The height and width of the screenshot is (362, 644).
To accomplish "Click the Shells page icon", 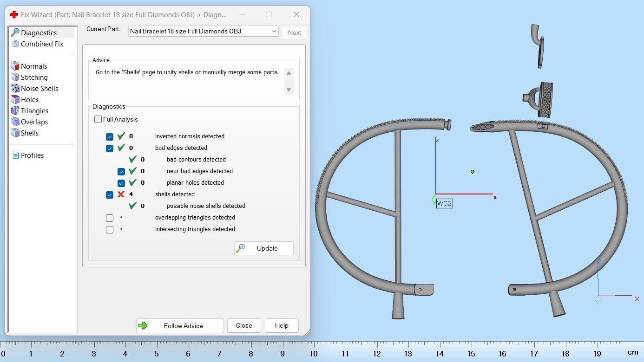I will [15, 133].
